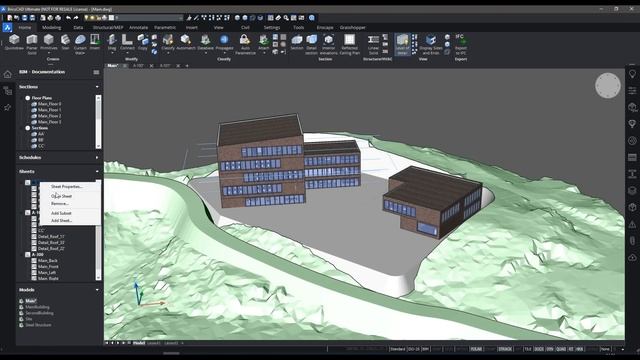Choose Remove... from context menu

(x=70, y=203)
